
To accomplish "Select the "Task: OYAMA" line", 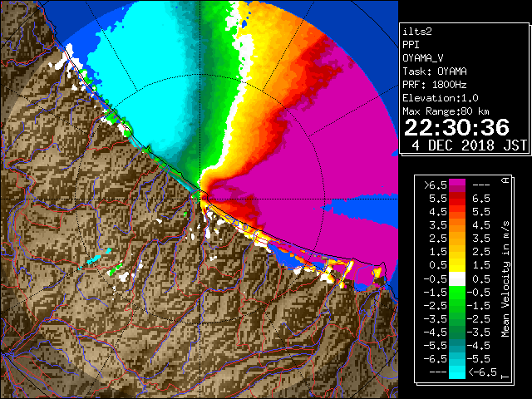I will pos(435,71).
